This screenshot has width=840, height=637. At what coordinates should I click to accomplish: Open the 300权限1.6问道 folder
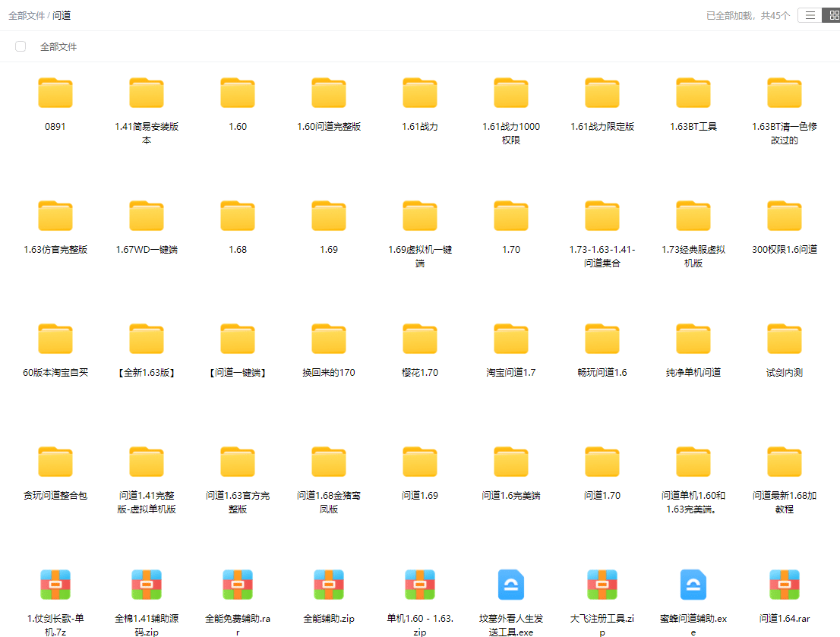point(785,216)
